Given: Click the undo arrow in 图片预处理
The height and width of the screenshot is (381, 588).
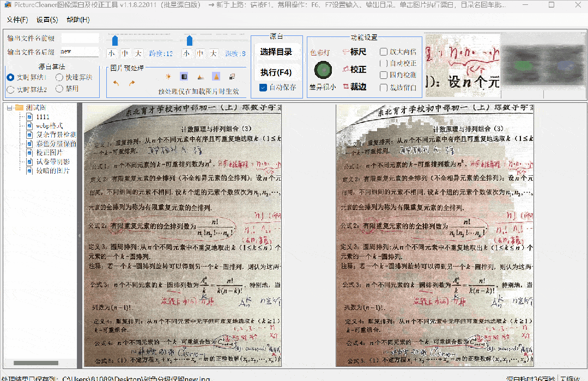Looking at the screenshot, I should [116, 83].
